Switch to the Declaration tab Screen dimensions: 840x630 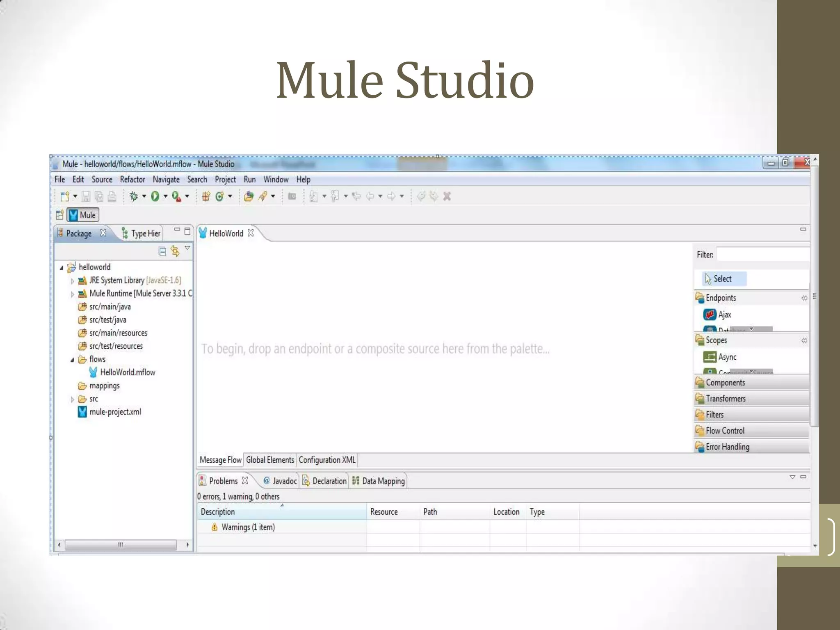pyautogui.click(x=324, y=481)
